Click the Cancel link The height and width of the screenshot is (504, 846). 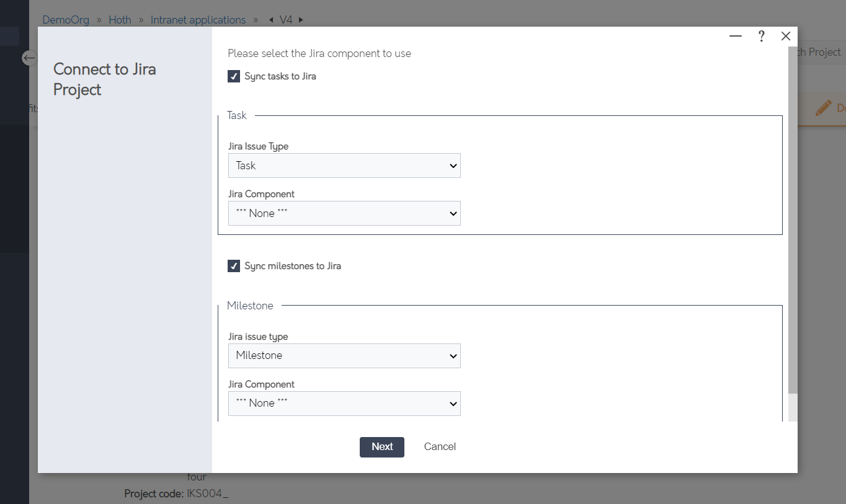pos(440,447)
